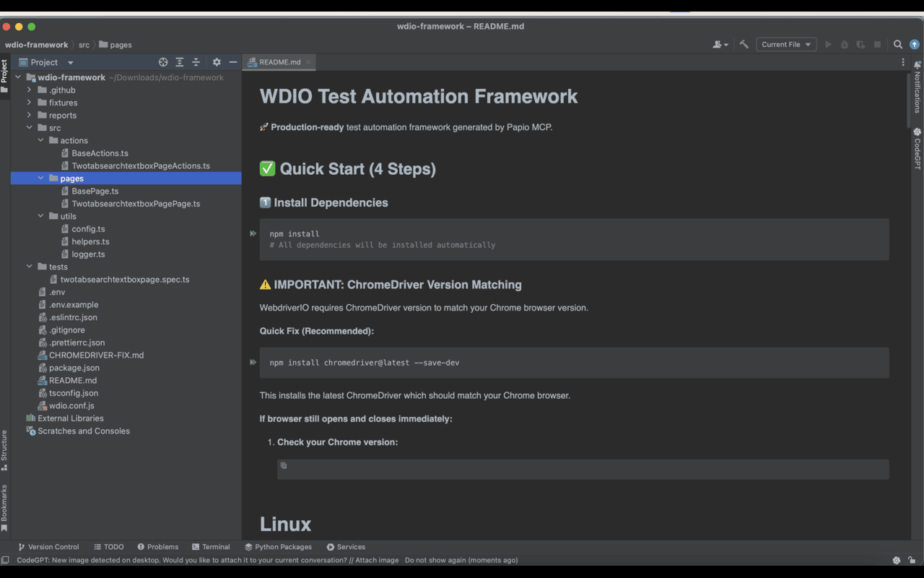Screen dimensions: 924x578
Task: Open the Structure tool window
Action: (x=4, y=450)
